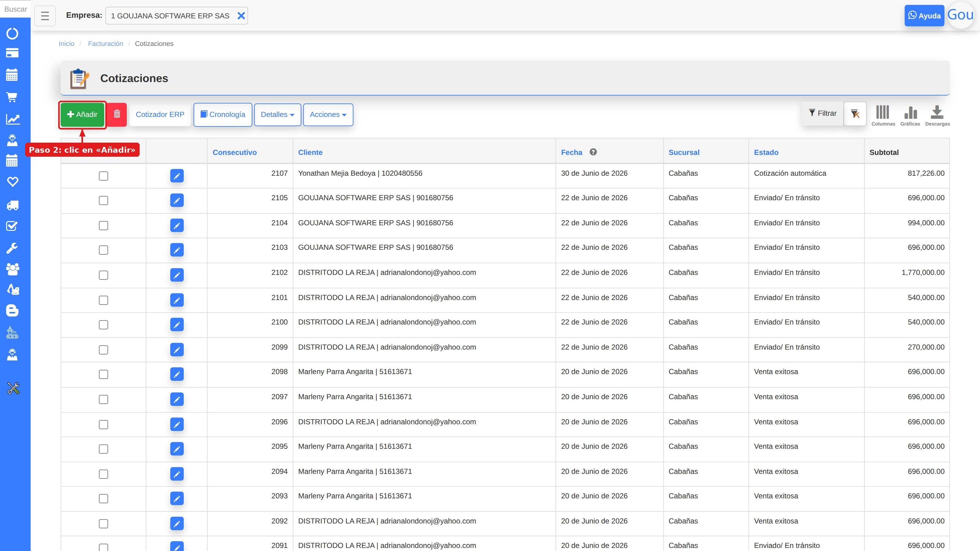Edit quotation 2107 with the pencil icon
The image size is (980, 551).
point(176,176)
